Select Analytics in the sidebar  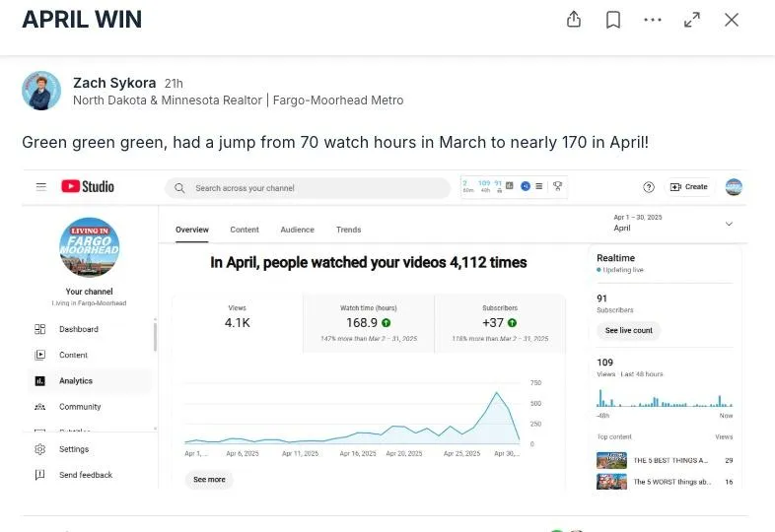tap(90, 381)
